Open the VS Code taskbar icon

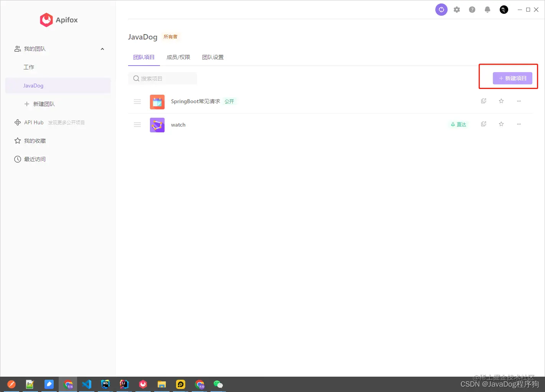pos(87,384)
